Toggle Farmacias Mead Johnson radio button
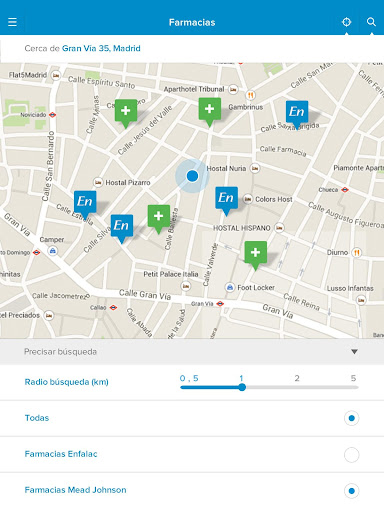Image resolution: width=384 pixels, height=512 pixels. tap(351, 491)
